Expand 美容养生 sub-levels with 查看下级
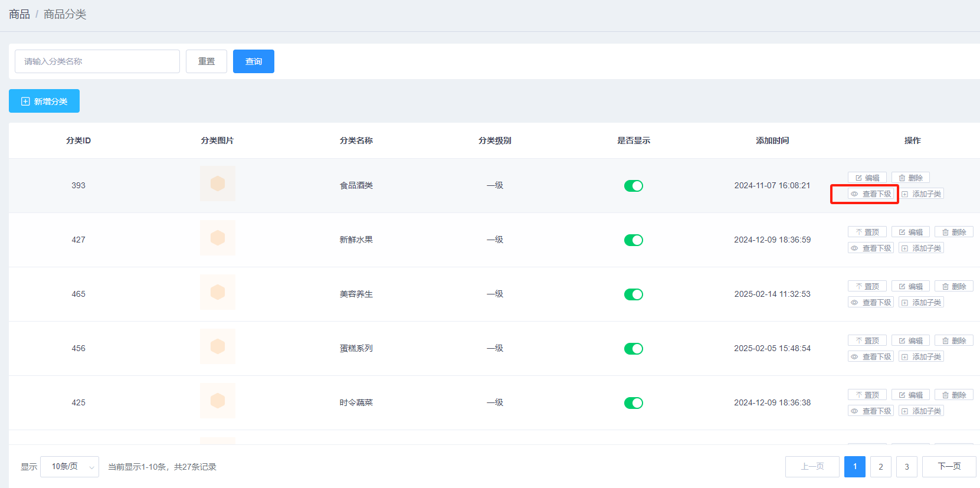 pos(870,302)
